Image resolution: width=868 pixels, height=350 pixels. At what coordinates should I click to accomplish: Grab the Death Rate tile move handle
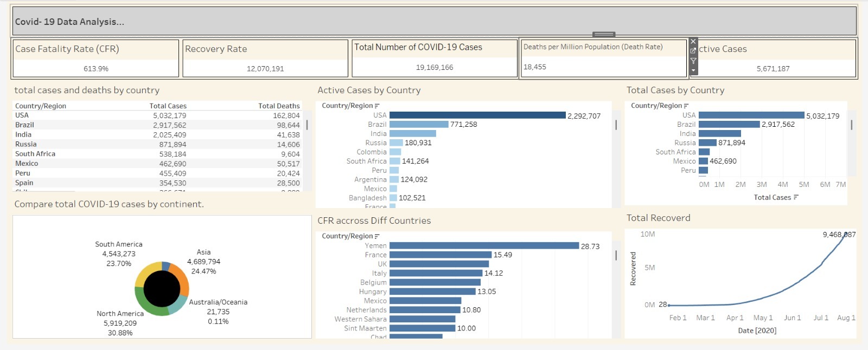[603, 35]
